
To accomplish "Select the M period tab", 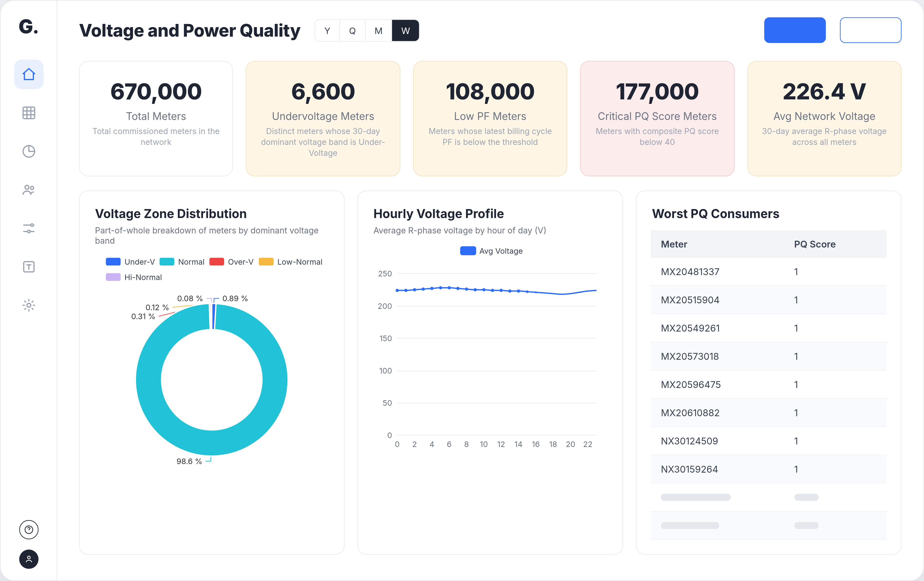I will tap(378, 31).
